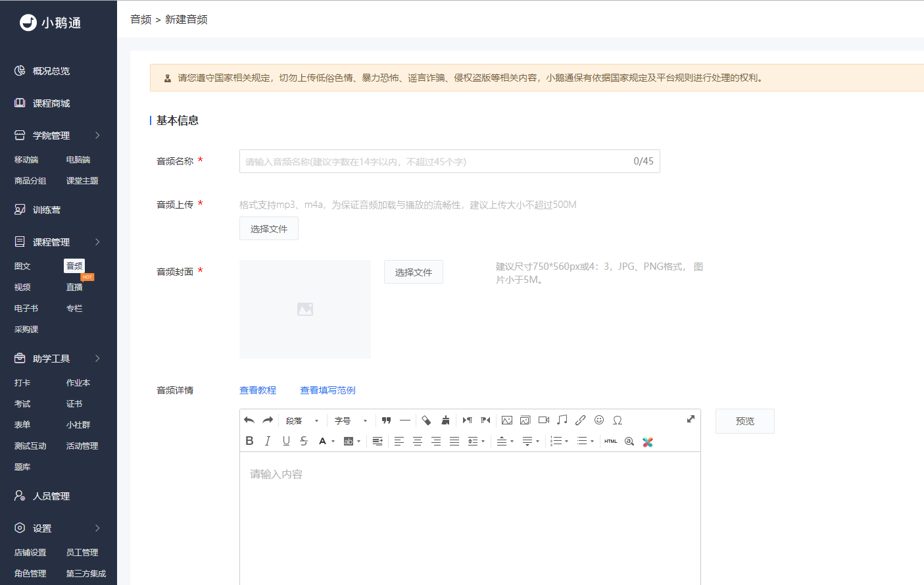This screenshot has width=924, height=585.
Task: Go to 概况总览 in the sidebar
Action: [51, 71]
